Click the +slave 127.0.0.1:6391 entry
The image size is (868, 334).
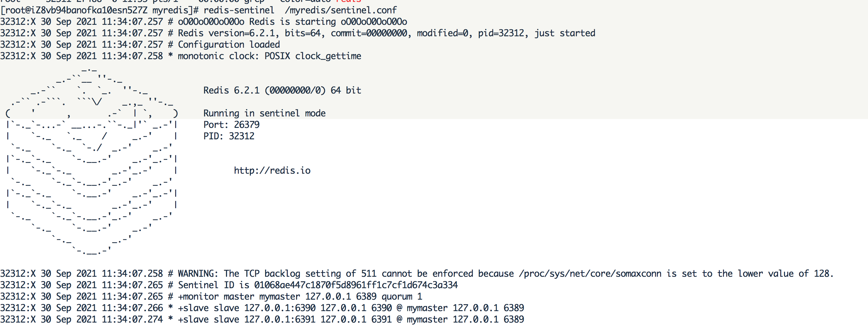351,319
